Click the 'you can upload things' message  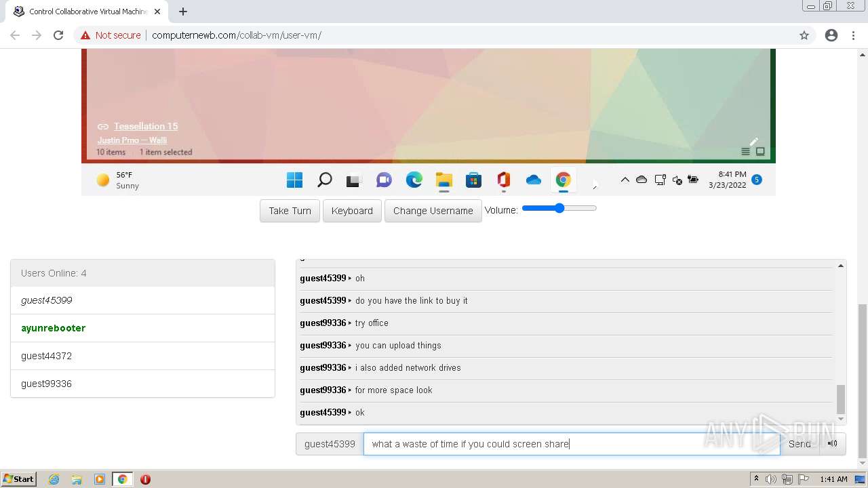tap(398, 345)
